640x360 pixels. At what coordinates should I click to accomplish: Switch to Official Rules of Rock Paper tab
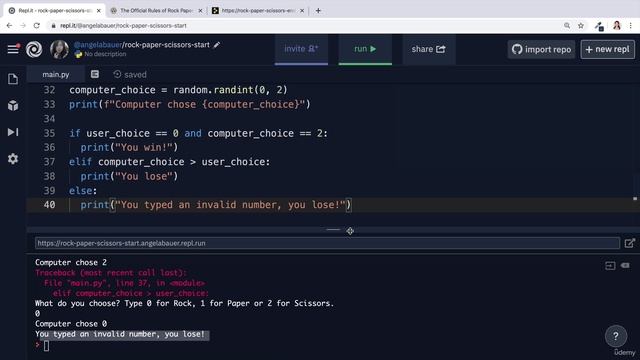point(156,11)
